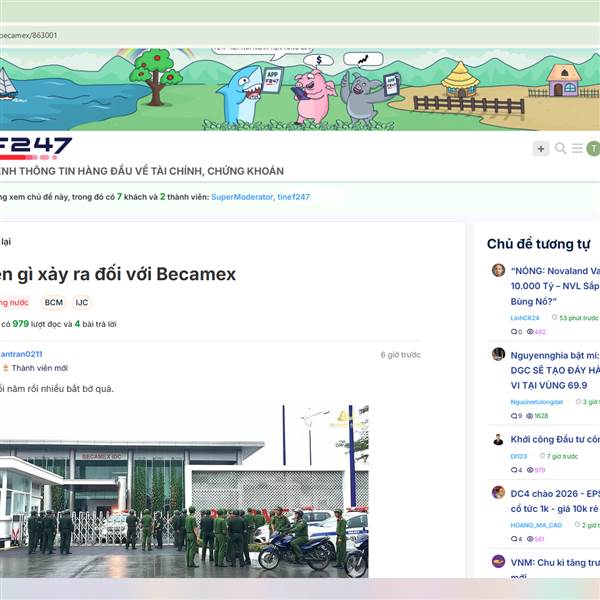Open tinef247 profile link
Screen dimensions: 600x600
point(293,197)
